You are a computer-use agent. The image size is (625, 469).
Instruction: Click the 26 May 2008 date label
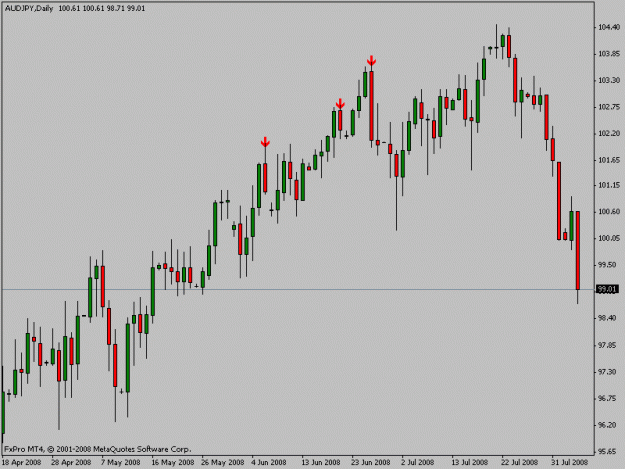(x=222, y=462)
